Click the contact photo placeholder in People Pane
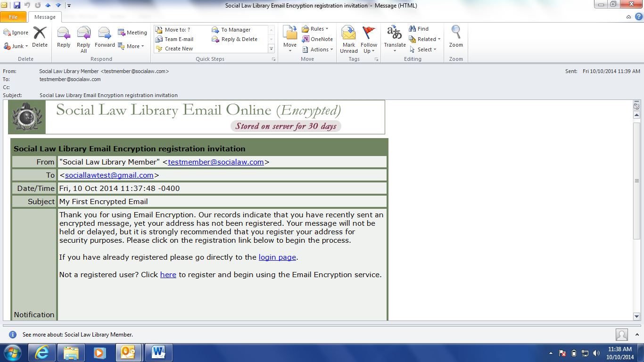644x362 pixels. 622,335
